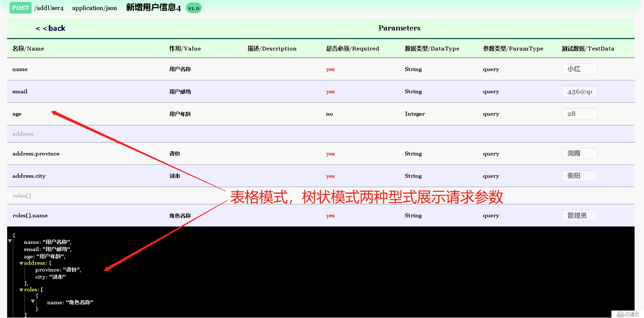Screen dimensions: 644x318
Task: Click 用户名称 value in name row
Action: pyautogui.click(x=180, y=69)
